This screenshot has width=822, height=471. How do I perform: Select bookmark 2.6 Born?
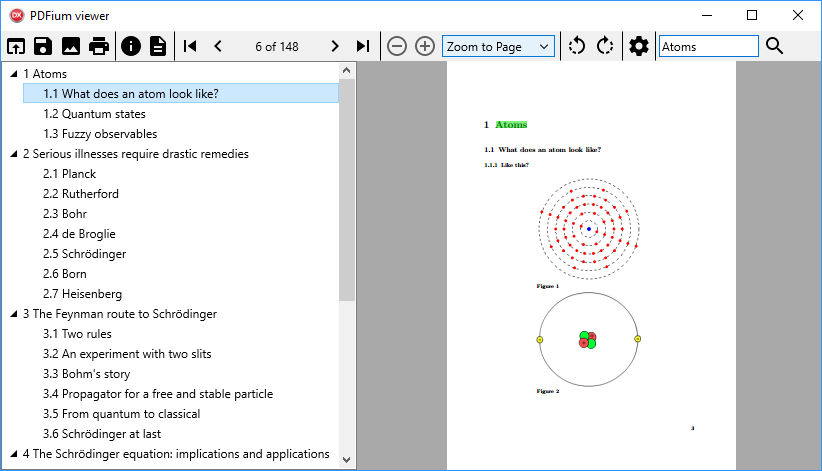[x=65, y=274]
